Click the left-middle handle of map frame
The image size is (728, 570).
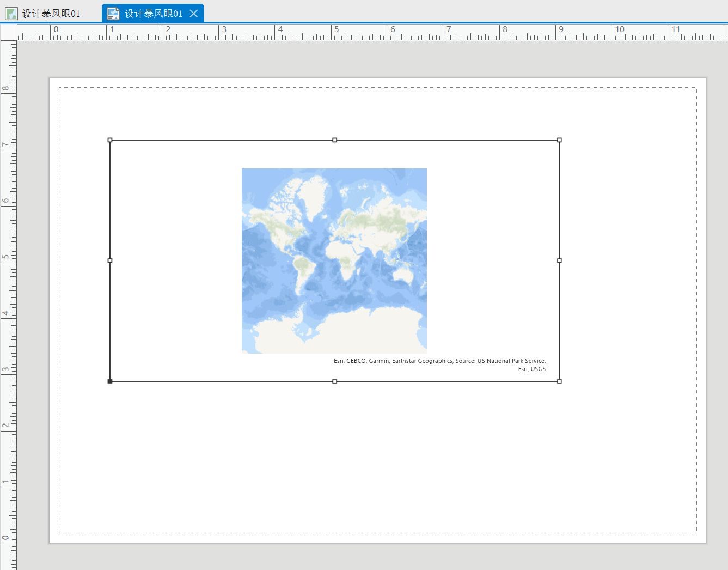pos(110,260)
